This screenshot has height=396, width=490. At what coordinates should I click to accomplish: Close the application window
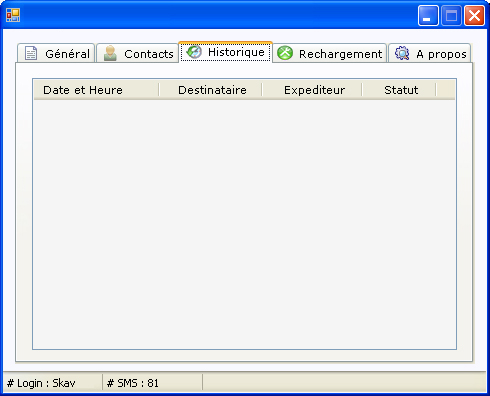pyautogui.click(x=474, y=15)
